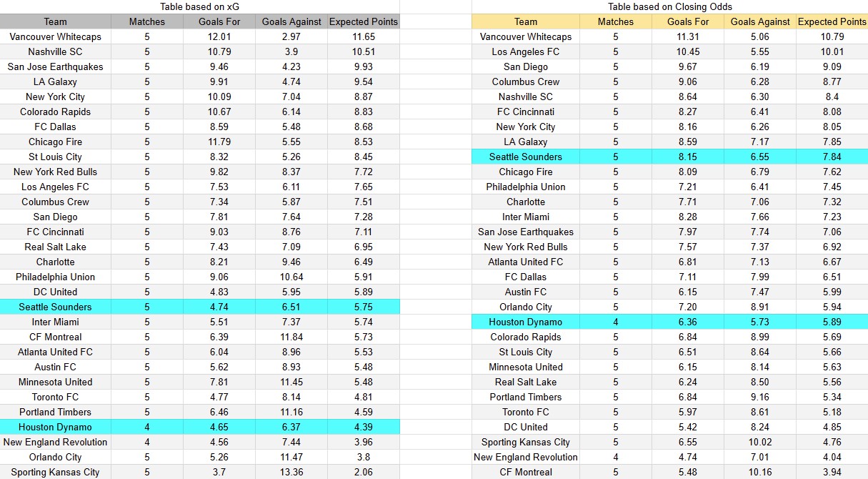Select CF Montreal at bottom of Closing Odds table
Viewport: 868px width, 479px height.
click(x=525, y=472)
